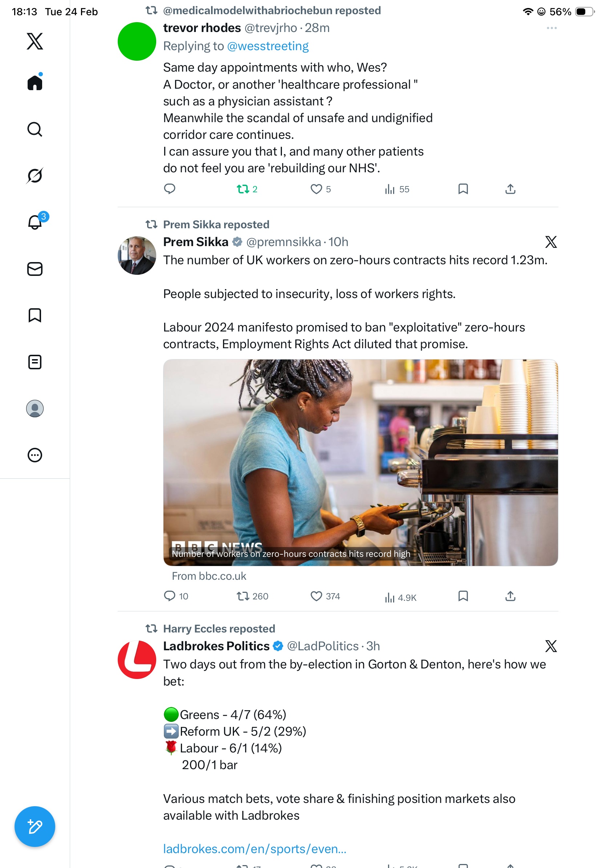Open Grok menu on Prem Sikka's post
The width and height of the screenshot is (606, 868).
[x=551, y=242]
